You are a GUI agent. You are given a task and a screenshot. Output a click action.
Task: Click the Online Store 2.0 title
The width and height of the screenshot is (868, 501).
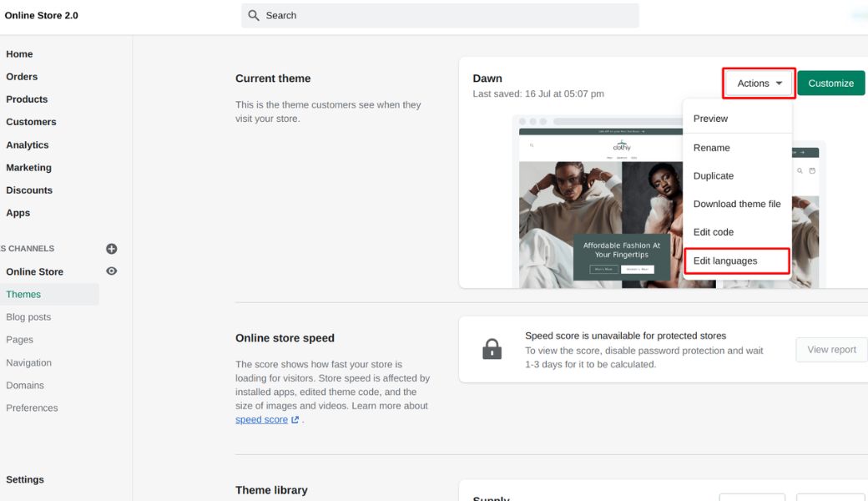click(42, 16)
